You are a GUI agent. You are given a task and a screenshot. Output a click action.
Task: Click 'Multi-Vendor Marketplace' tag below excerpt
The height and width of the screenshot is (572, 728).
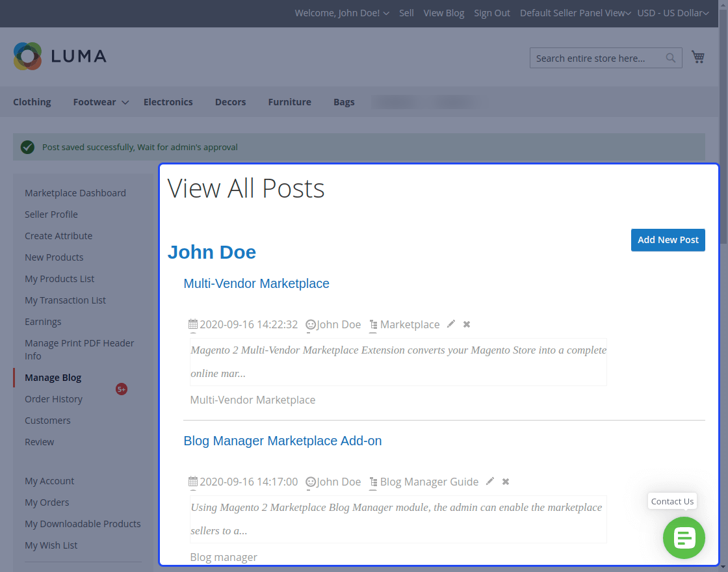pos(253,400)
